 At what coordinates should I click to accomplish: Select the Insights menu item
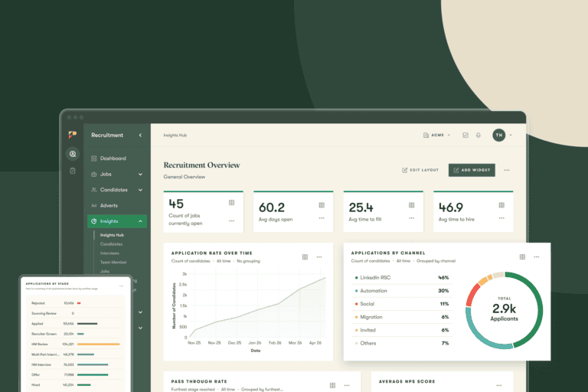click(x=117, y=221)
